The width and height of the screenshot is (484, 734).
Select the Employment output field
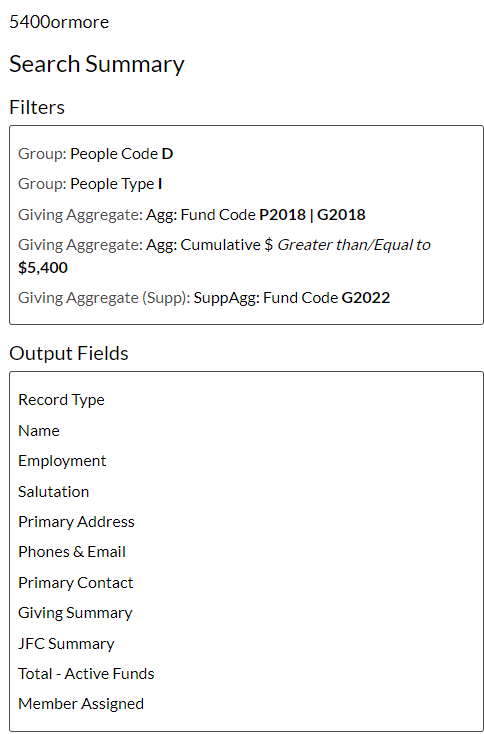[62, 461]
